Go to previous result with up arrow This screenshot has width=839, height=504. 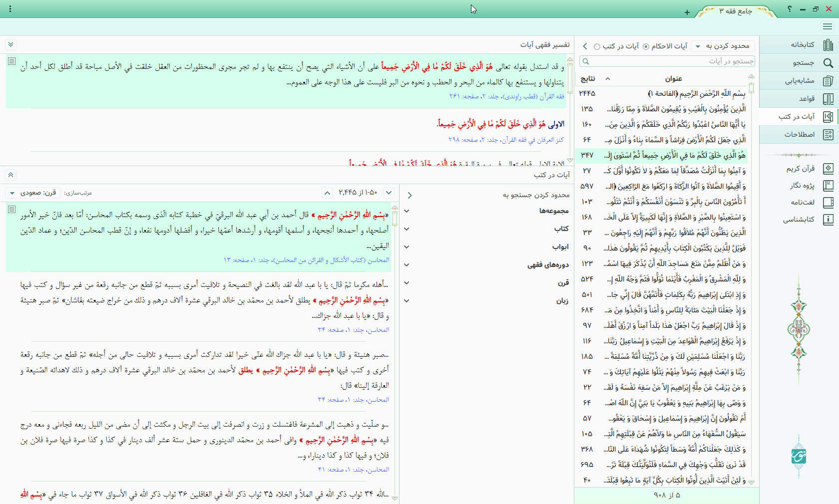(x=327, y=193)
